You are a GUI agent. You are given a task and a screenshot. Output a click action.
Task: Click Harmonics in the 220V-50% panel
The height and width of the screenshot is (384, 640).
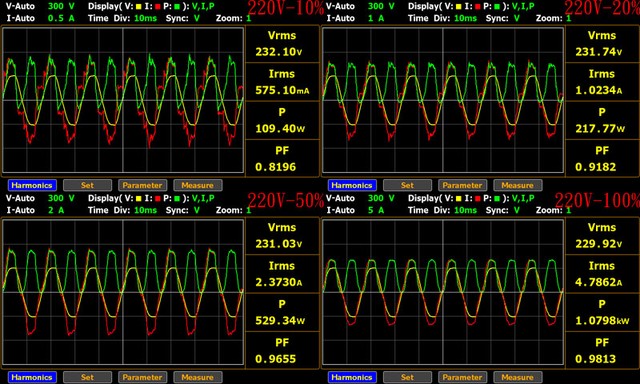coord(32,377)
